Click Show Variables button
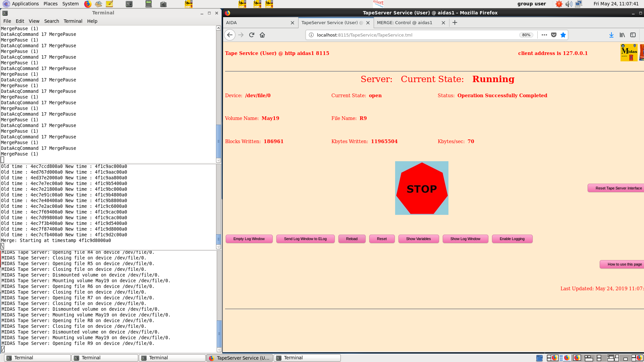Image resolution: width=644 pixels, height=362 pixels. point(418,239)
